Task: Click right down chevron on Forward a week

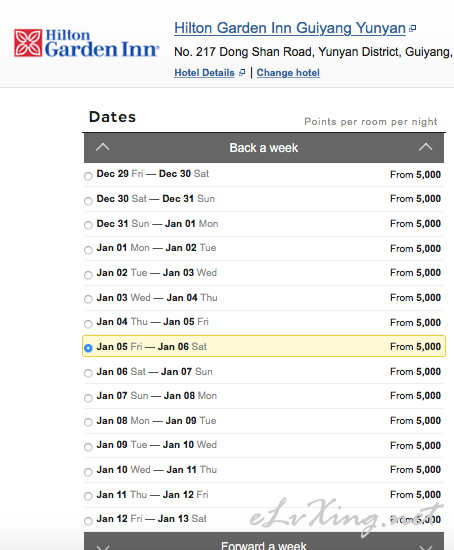Action: coord(425,547)
